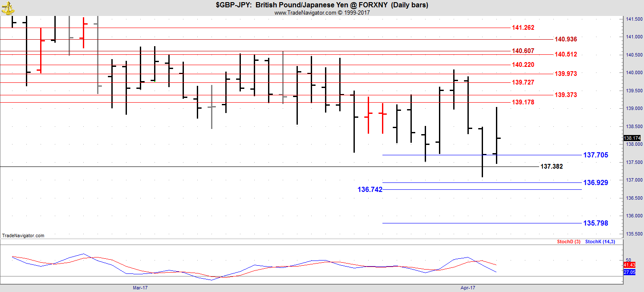
Task: Select the StochD (3) indicator label
Action: (x=568, y=242)
